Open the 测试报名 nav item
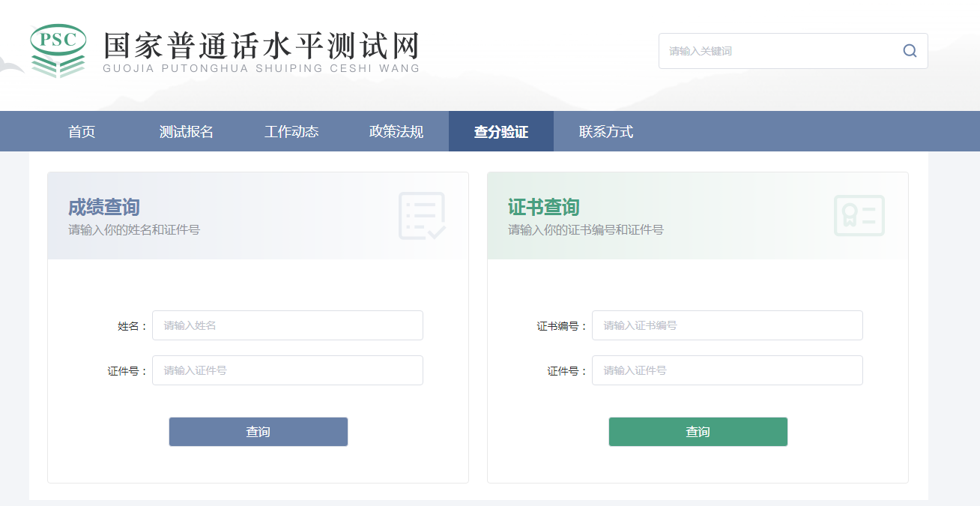The height and width of the screenshot is (506, 980). (187, 132)
